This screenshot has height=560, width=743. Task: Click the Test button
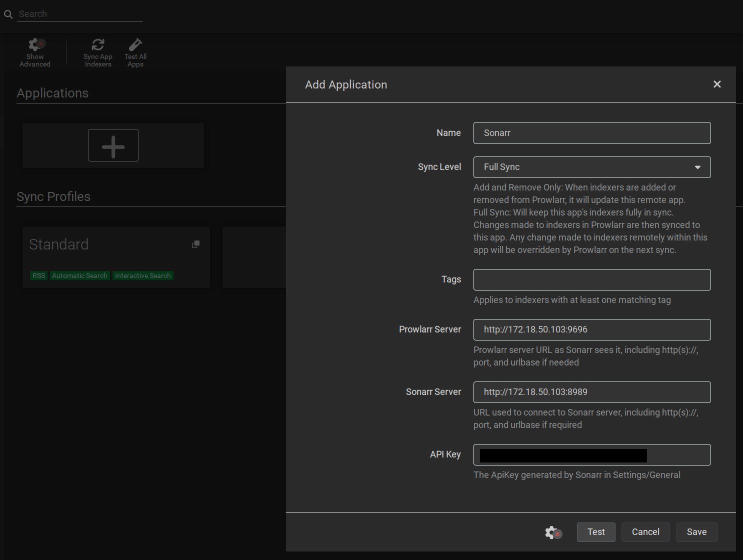click(596, 532)
